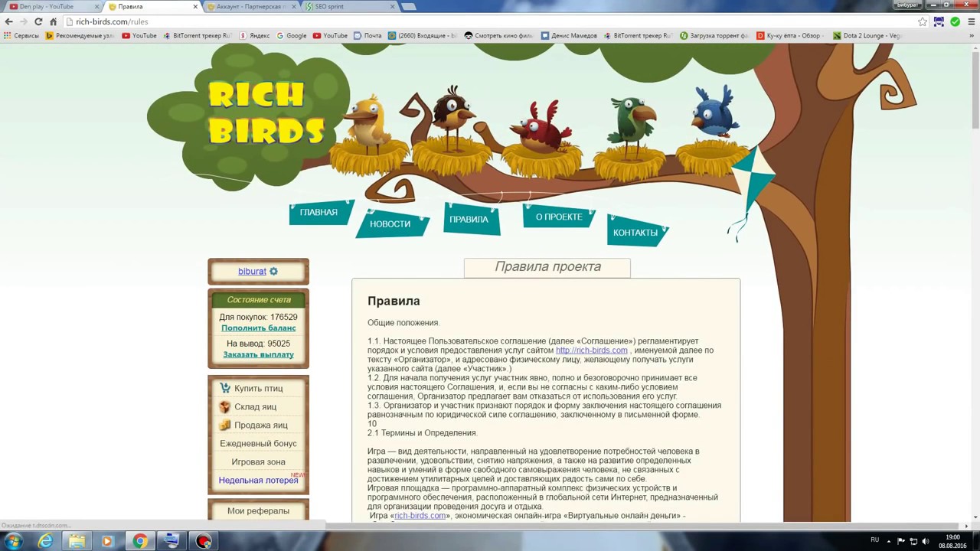Close the Правила browser tab
The image size is (980, 551).
click(x=195, y=6)
